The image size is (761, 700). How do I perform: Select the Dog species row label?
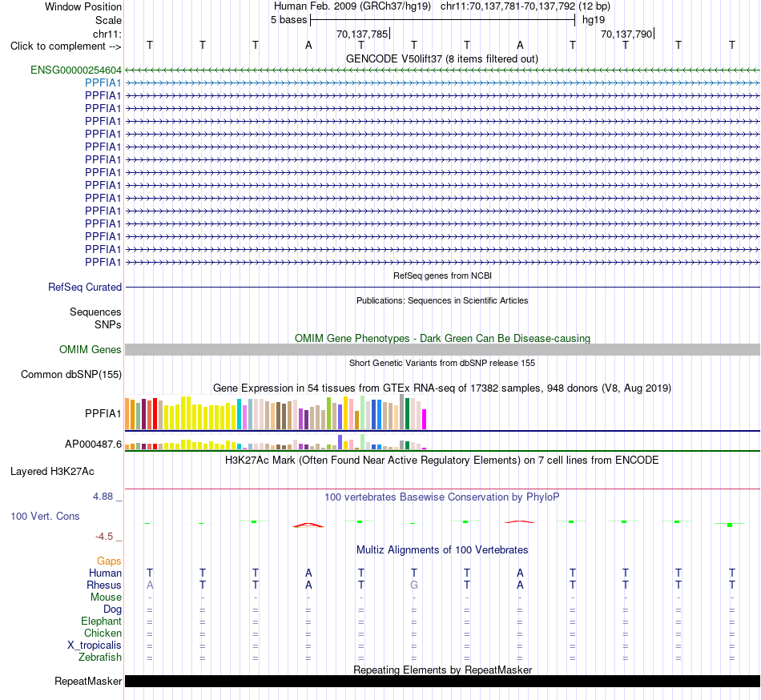click(x=112, y=609)
